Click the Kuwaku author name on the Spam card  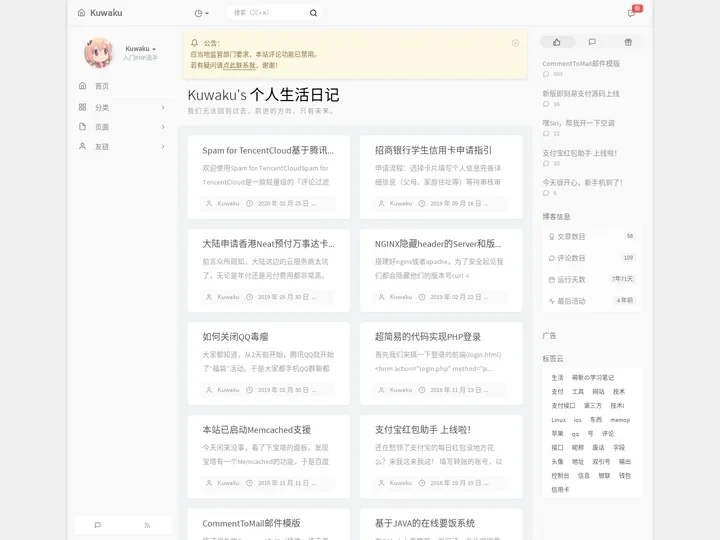click(x=228, y=203)
